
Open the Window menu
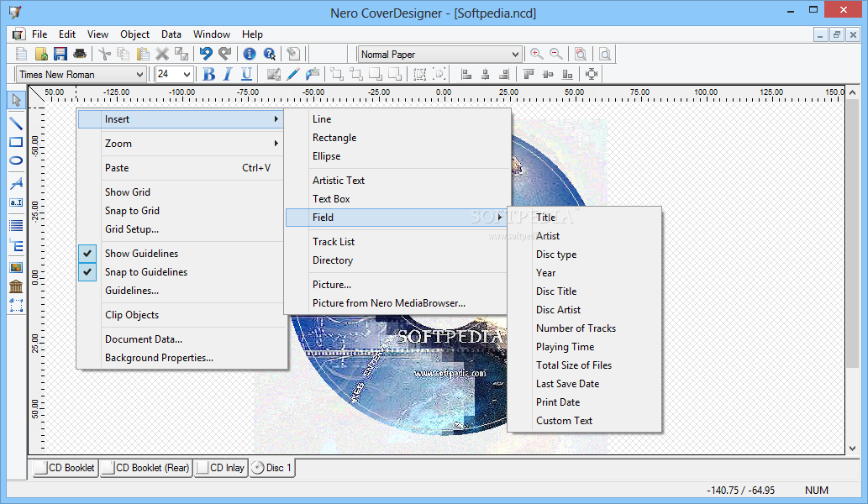212,34
